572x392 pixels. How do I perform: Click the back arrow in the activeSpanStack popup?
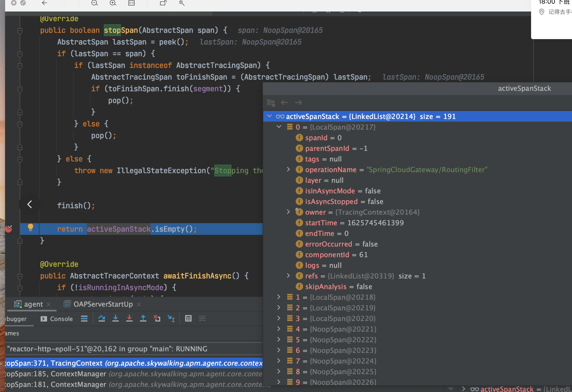coord(284,102)
